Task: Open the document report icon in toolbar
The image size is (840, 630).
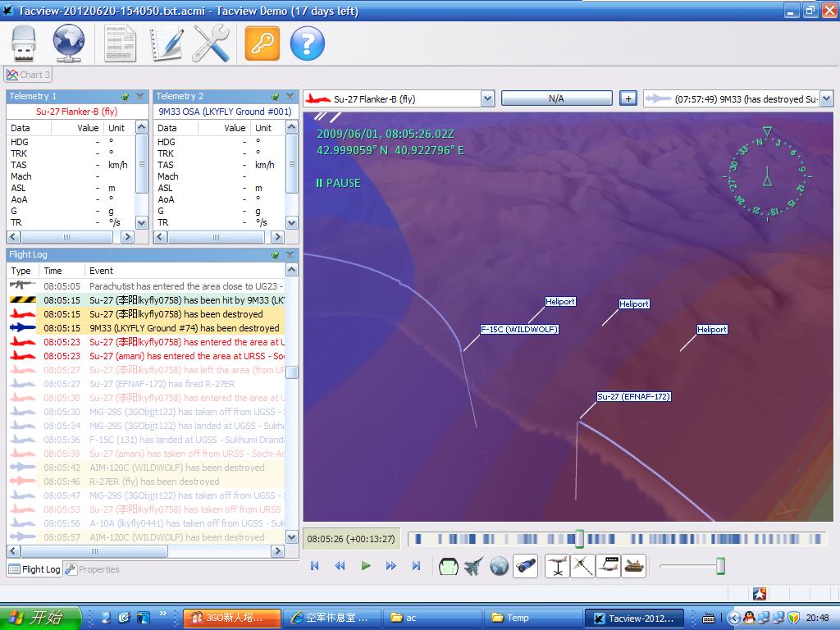Action: pos(120,44)
